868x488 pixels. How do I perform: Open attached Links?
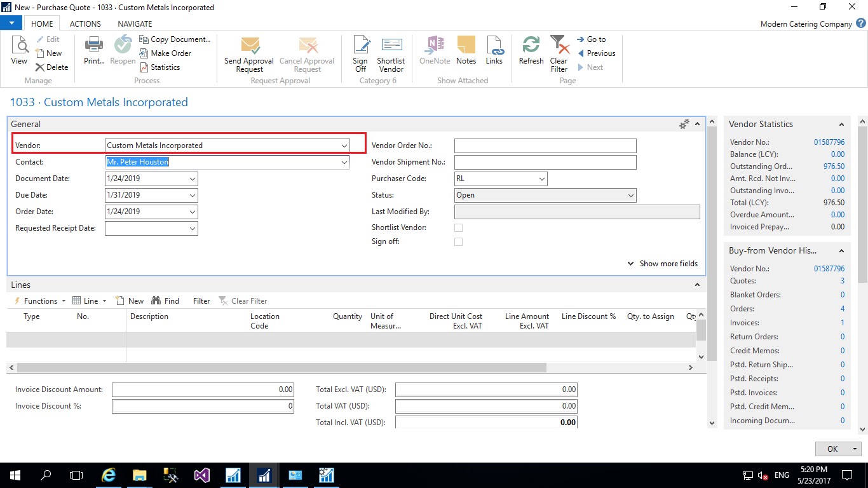point(494,50)
